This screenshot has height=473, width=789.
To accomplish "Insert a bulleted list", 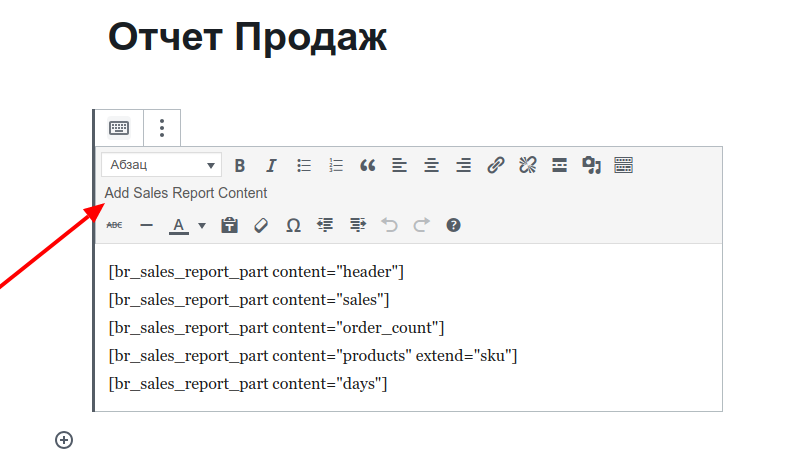I will tap(304, 166).
